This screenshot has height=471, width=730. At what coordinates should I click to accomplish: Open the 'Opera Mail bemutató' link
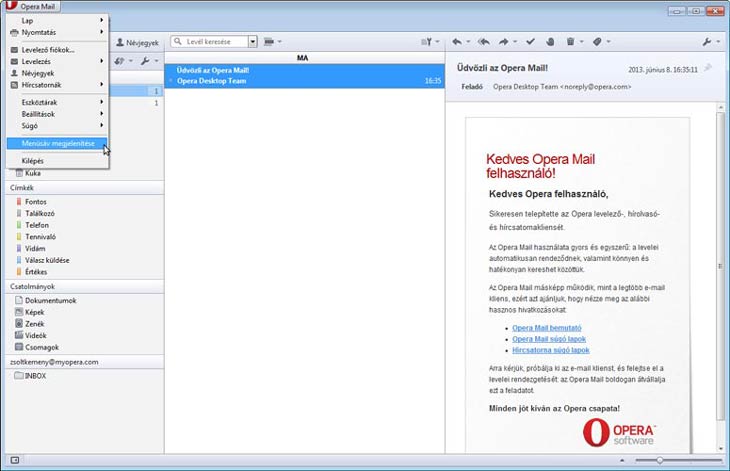coord(546,328)
